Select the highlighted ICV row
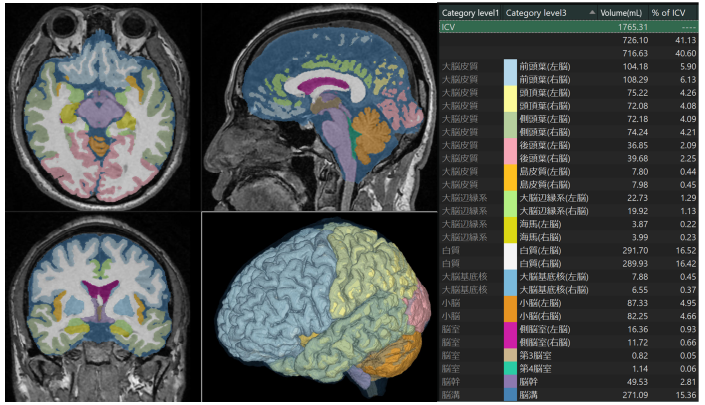705x405 pixels. pos(569,27)
